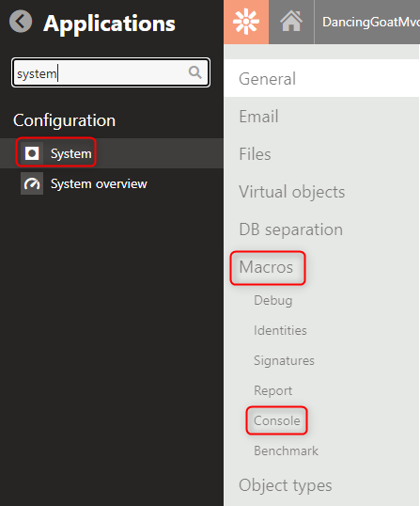Click the System overview gauge icon

point(32,183)
